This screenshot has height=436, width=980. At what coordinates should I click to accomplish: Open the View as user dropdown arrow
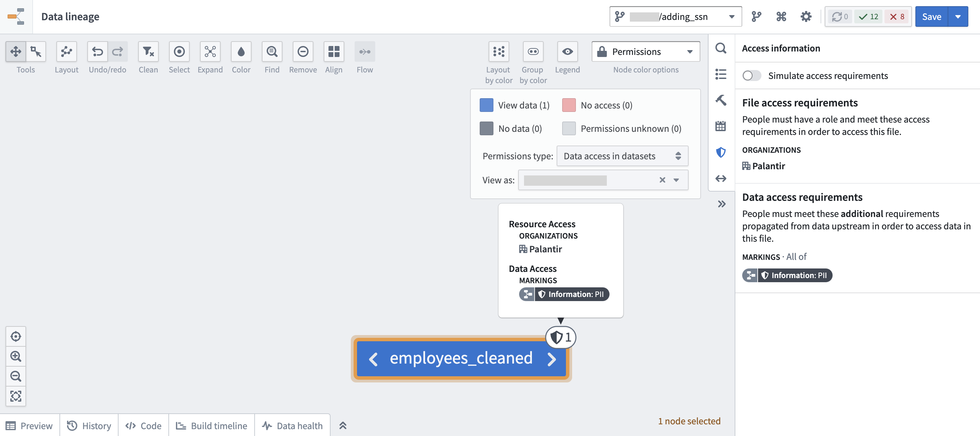(676, 180)
